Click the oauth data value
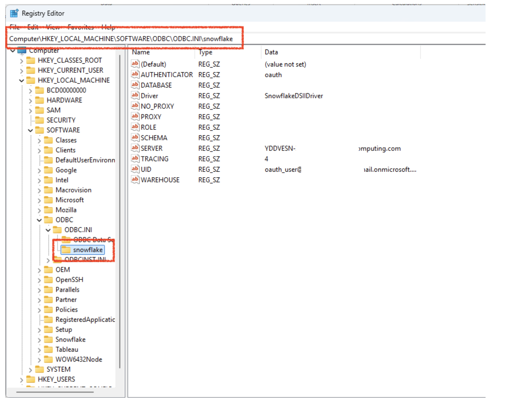 [273, 75]
